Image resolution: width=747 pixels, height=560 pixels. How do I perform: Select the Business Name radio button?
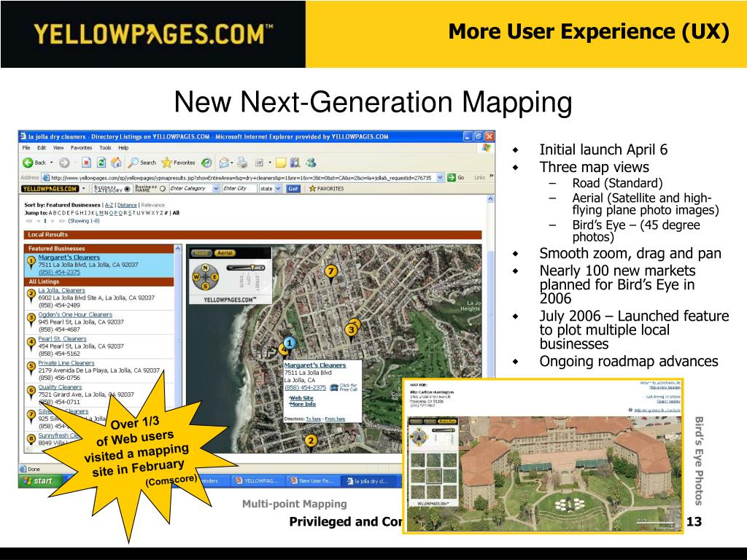click(163, 189)
